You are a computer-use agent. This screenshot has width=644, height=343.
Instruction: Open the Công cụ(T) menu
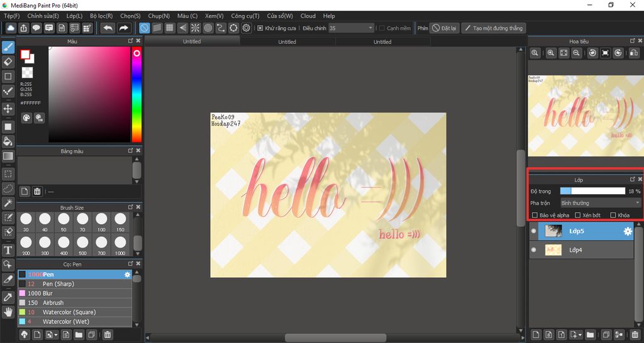(x=245, y=16)
